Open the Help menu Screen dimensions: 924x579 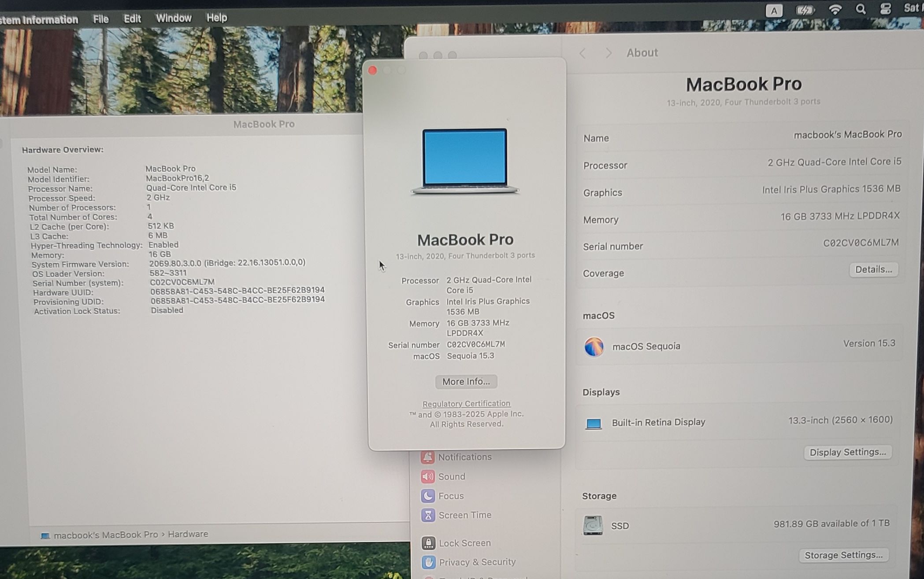tap(217, 18)
